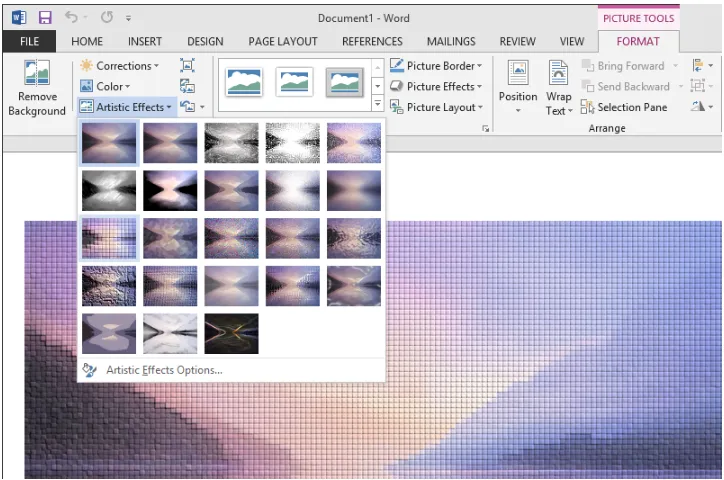Open the DESIGN tab
The width and height of the screenshot is (724, 480).
pyautogui.click(x=205, y=42)
